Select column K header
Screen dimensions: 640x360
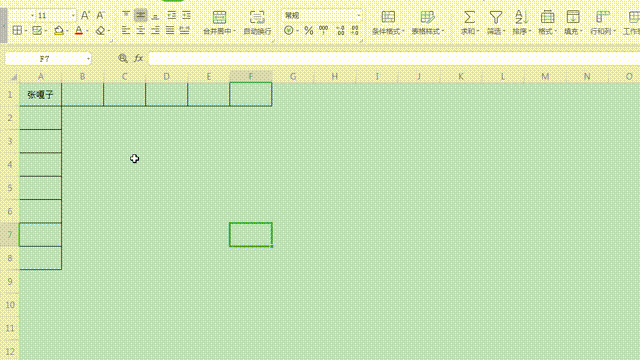click(461, 76)
